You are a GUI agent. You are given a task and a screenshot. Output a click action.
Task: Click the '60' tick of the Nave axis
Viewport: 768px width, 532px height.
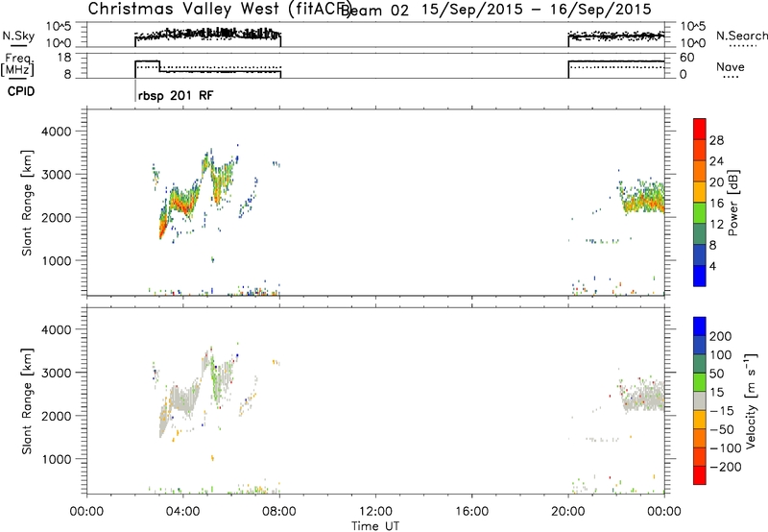click(687, 58)
